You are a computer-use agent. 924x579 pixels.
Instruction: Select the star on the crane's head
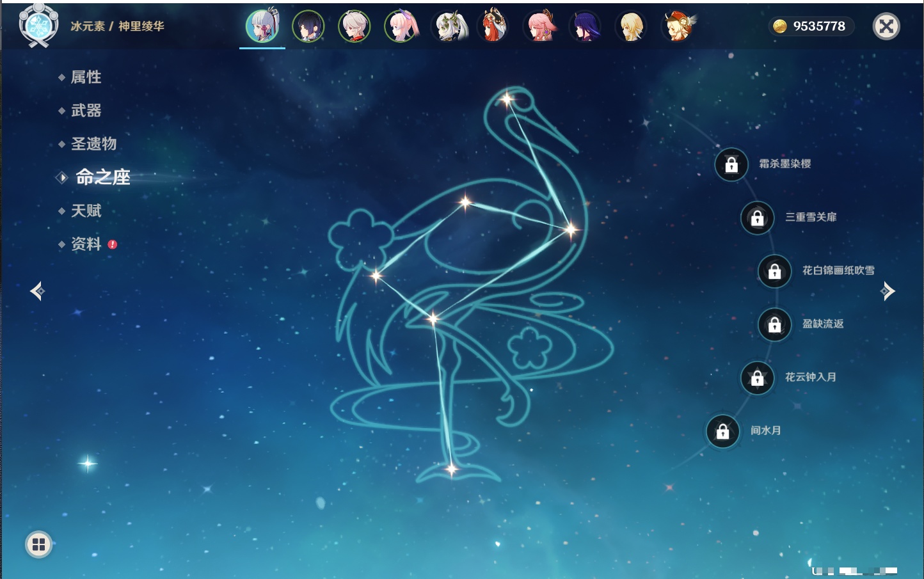pos(507,99)
